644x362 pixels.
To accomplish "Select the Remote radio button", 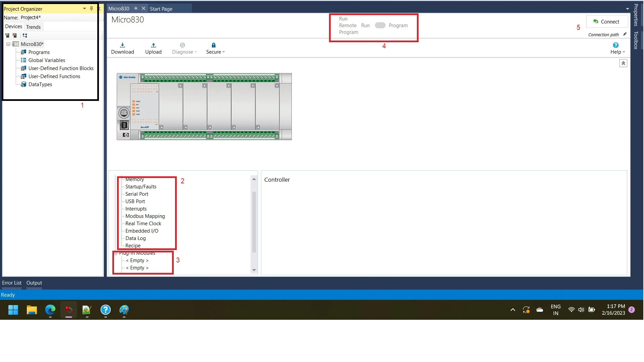I will (x=337, y=25).
